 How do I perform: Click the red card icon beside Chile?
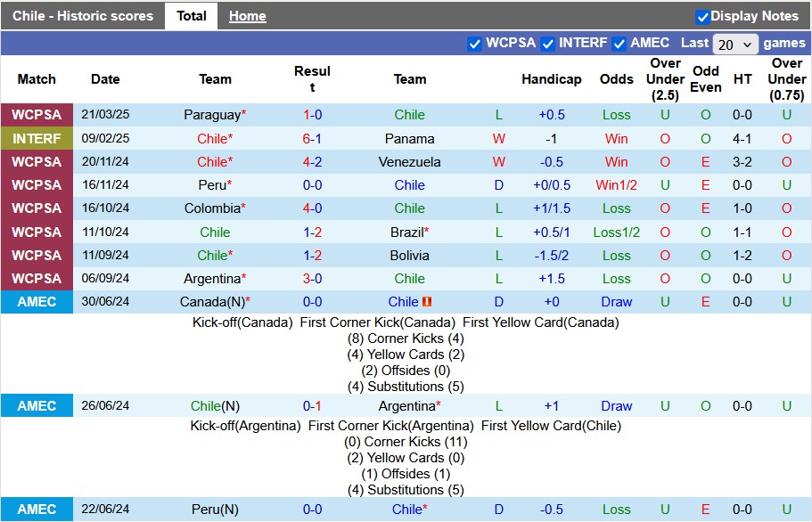427,302
